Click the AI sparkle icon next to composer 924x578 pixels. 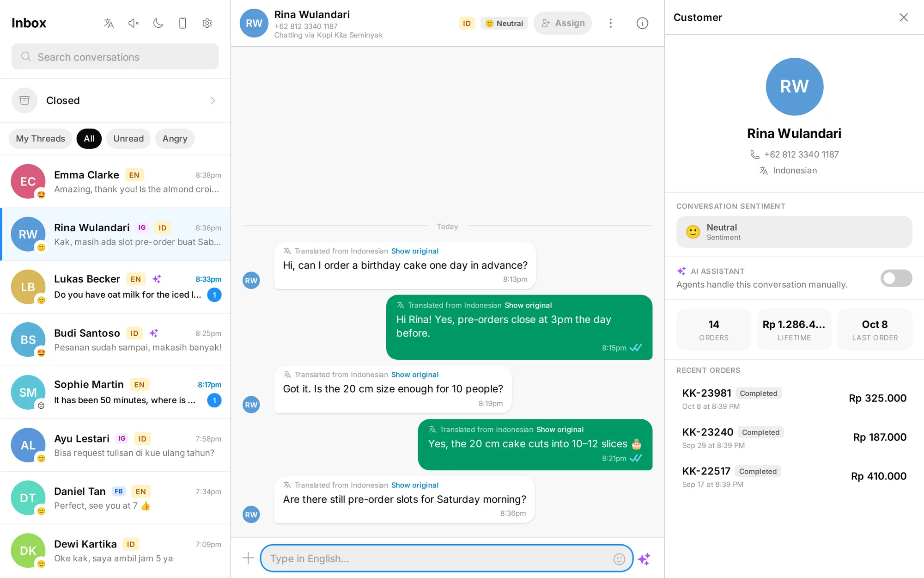coord(644,559)
